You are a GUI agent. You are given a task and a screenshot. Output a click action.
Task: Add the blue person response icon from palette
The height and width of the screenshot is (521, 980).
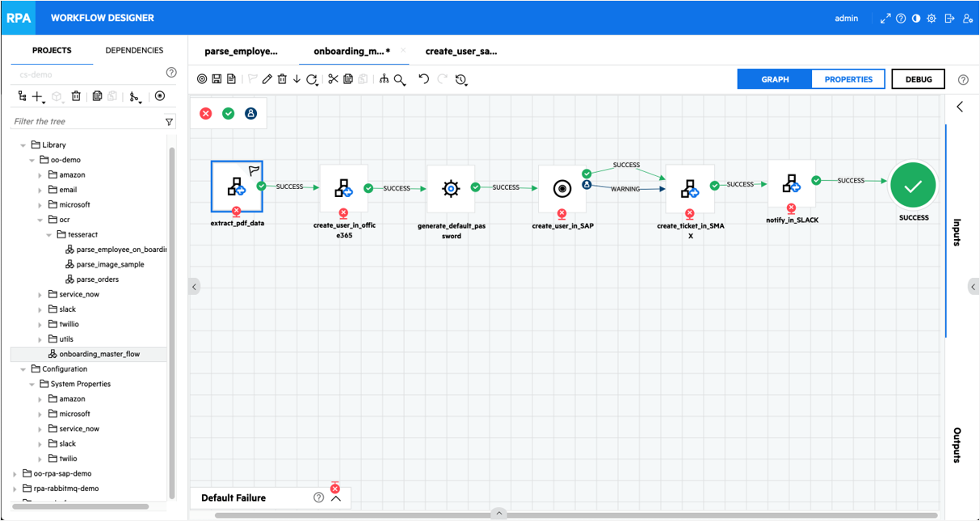pos(250,114)
